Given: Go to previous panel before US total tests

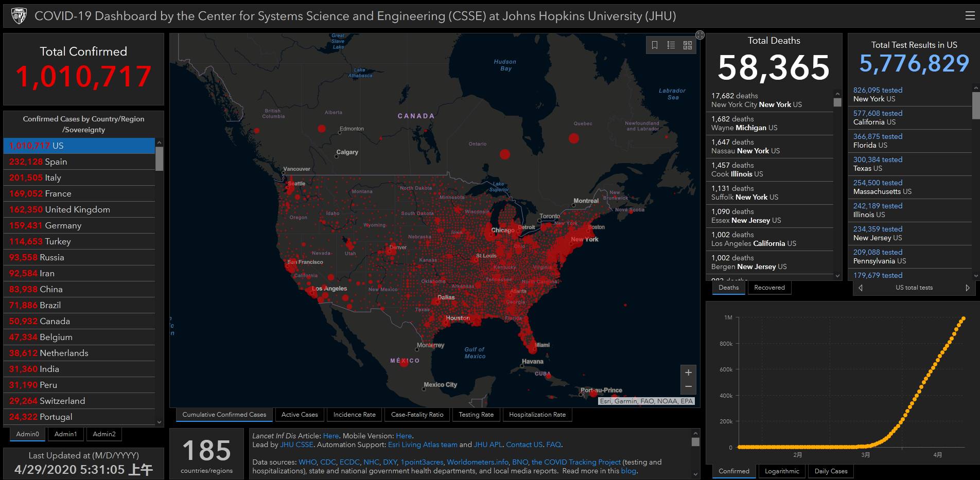Looking at the screenshot, I should pos(861,288).
